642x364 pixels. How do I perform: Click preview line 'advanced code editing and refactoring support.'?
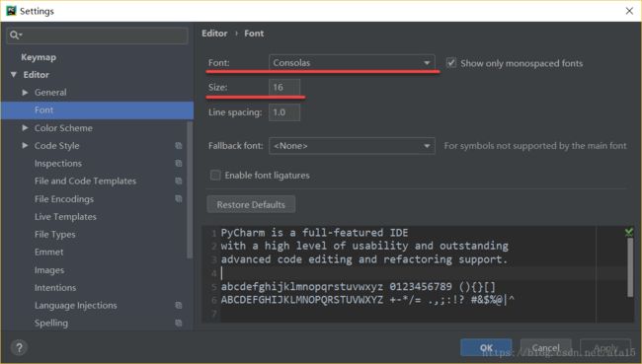tap(364, 259)
